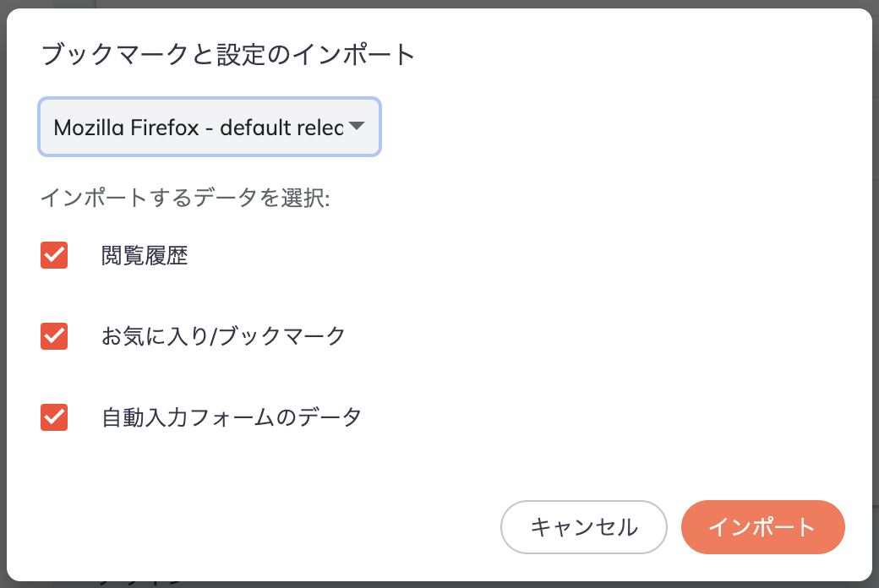Click the word Firefox in the selector

(x=164, y=128)
